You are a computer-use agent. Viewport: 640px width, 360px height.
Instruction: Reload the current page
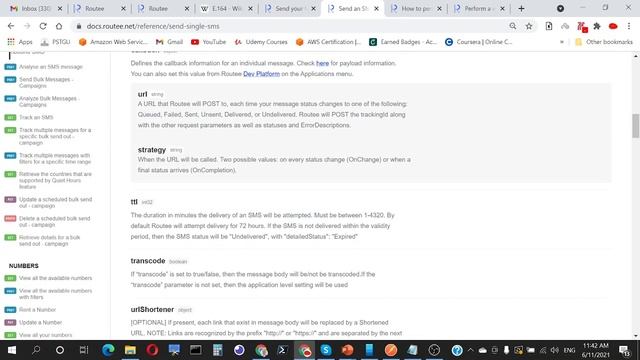43,26
